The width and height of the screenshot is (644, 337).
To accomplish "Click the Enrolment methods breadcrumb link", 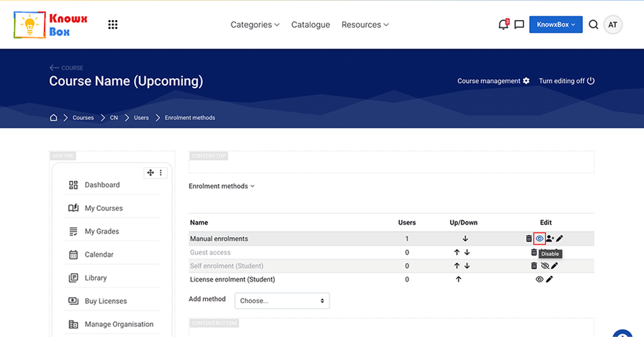I will [x=190, y=118].
